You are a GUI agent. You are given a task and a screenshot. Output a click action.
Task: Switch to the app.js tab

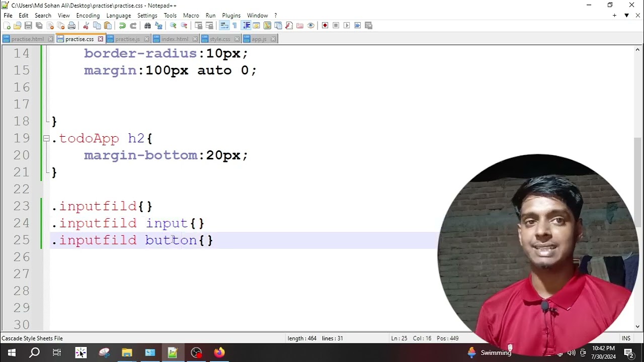click(x=259, y=39)
